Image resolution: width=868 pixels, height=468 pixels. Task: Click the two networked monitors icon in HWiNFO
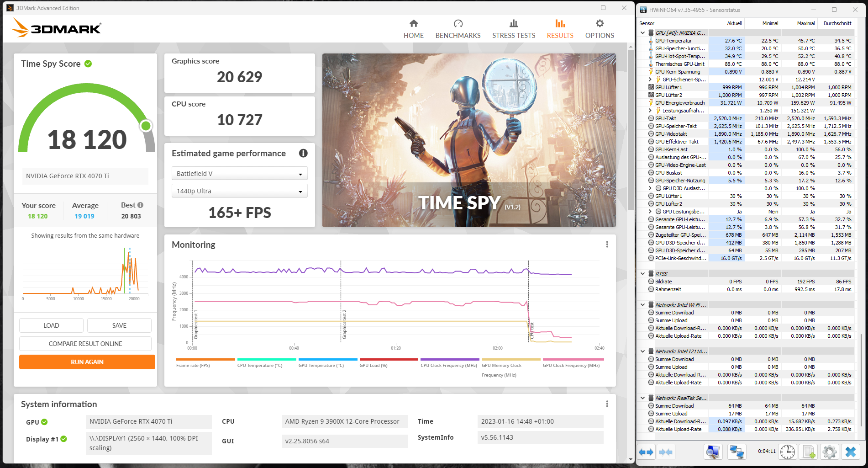pyautogui.click(x=736, y=452)
